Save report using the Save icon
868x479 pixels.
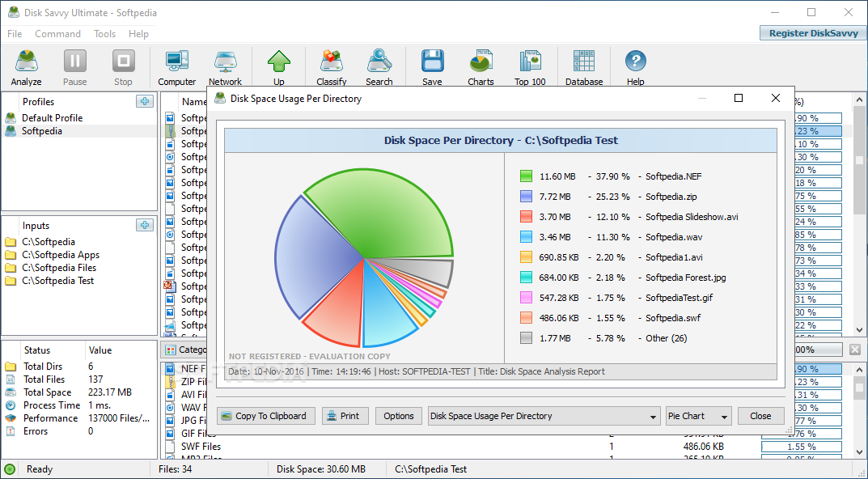[x=432, y=67]
